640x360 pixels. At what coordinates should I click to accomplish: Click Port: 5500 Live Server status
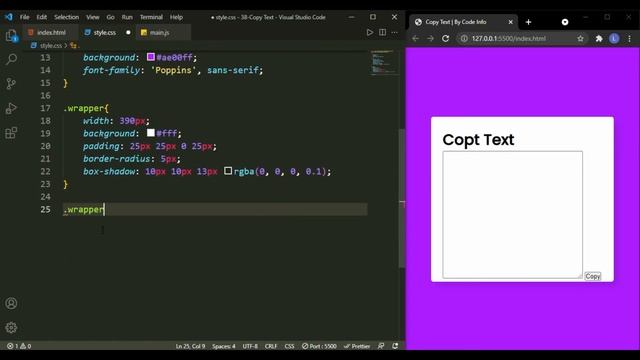coord(320,346)
